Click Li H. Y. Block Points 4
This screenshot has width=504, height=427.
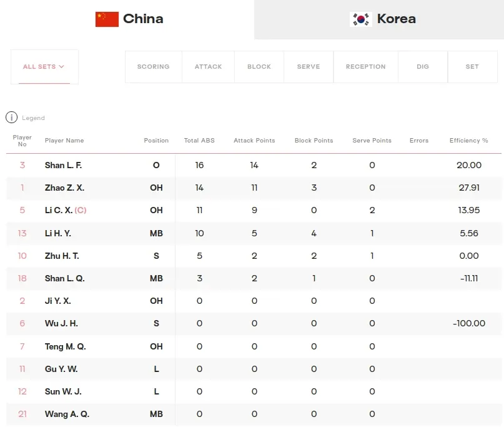click(x=314, y=233)
